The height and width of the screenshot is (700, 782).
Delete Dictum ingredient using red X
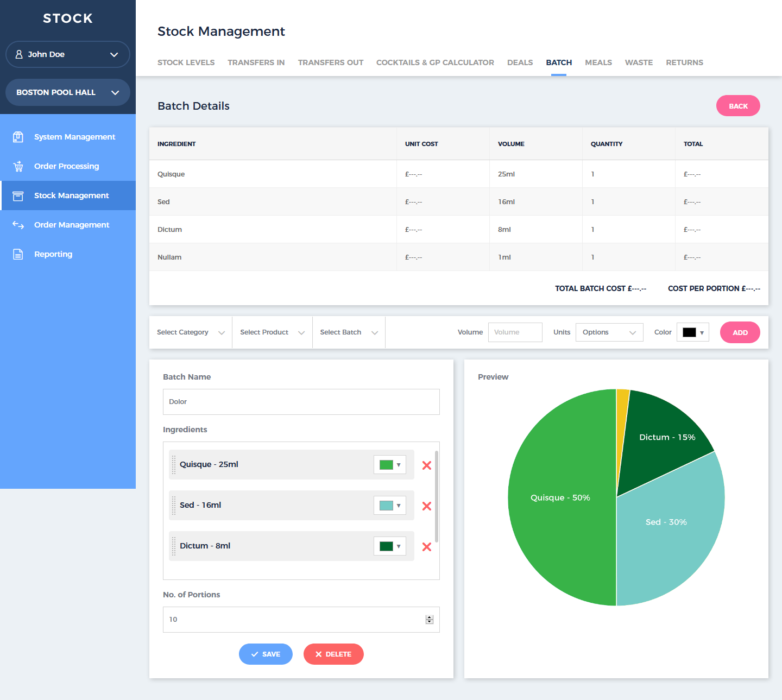(x=427, y=547)
